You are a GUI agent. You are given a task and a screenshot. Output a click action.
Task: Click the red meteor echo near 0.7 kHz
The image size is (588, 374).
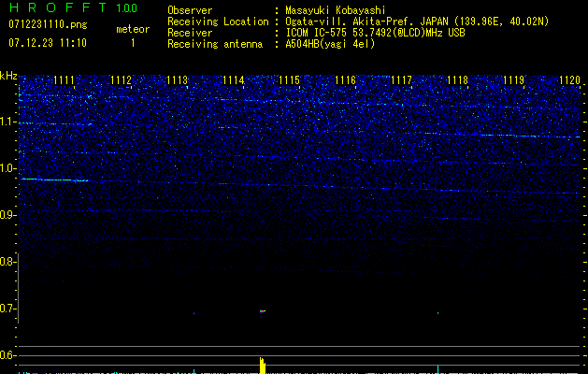[x=263, y=311]
